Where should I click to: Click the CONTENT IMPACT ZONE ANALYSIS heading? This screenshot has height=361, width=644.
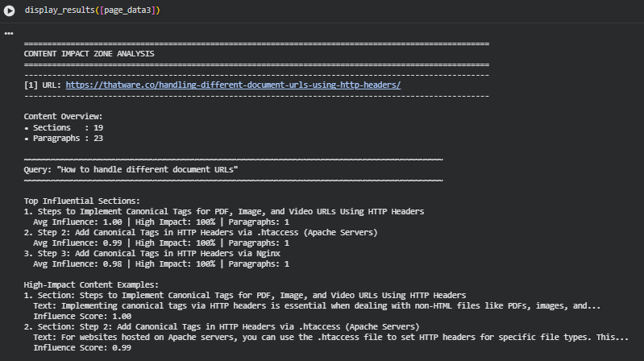[x=89, y=53]
